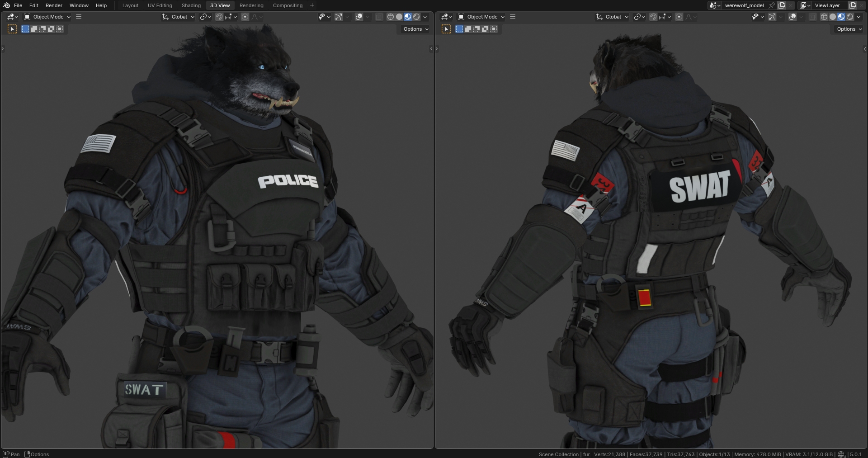Click the werewolf_model scene name field
The height and width of the screenshot is (458, 868).
point(744,5)
